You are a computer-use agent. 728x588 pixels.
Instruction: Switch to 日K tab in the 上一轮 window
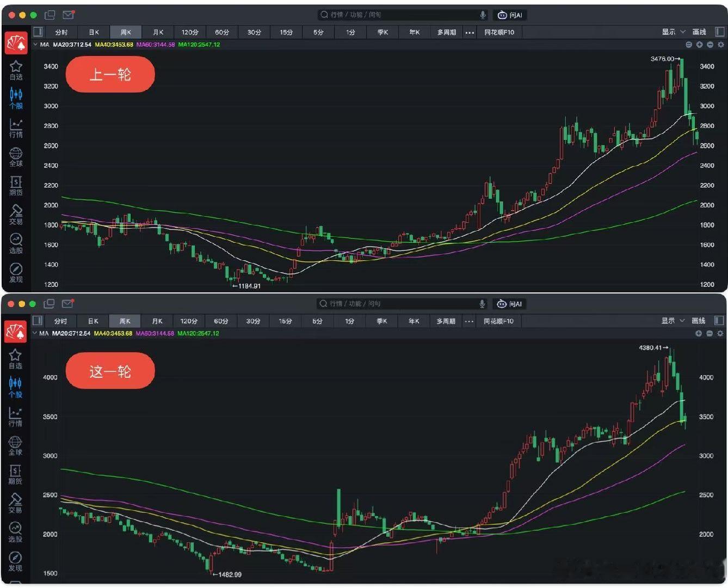point(94,32)
